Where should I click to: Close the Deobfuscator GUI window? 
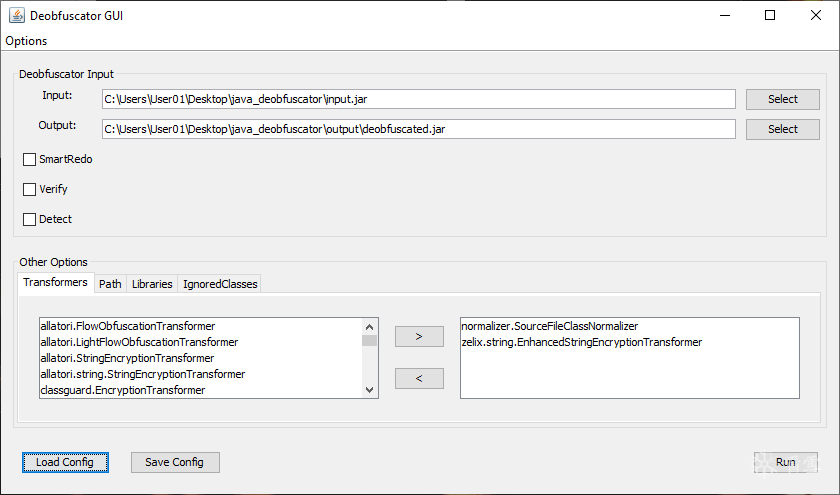pyautogui.click(x=815, y=15)
